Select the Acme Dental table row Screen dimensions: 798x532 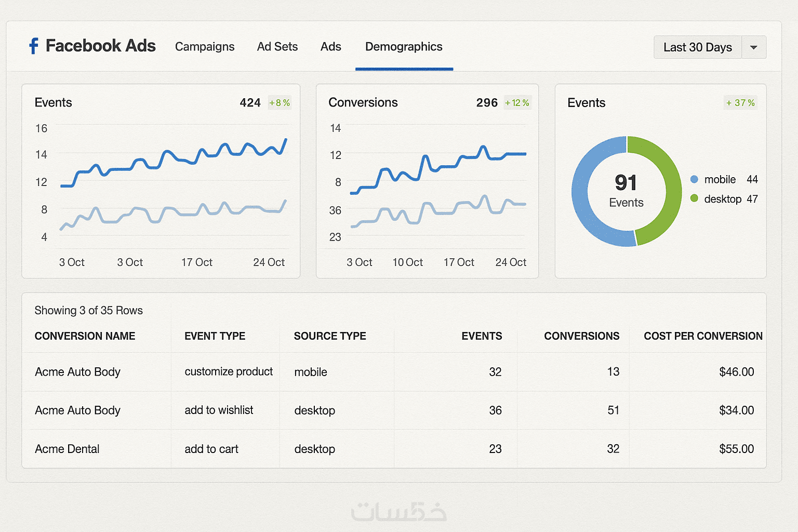click(x=394, y=449)
